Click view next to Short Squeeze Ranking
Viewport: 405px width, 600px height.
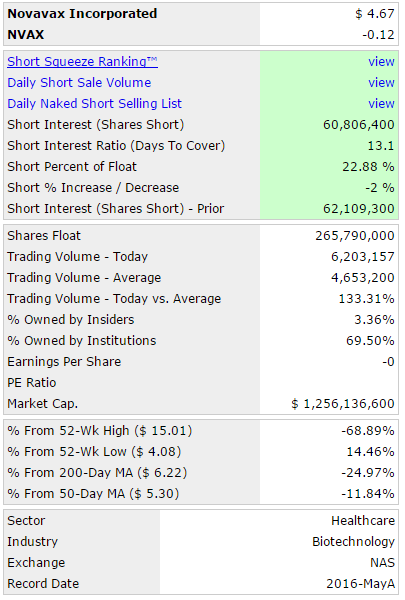coord(381,62)
